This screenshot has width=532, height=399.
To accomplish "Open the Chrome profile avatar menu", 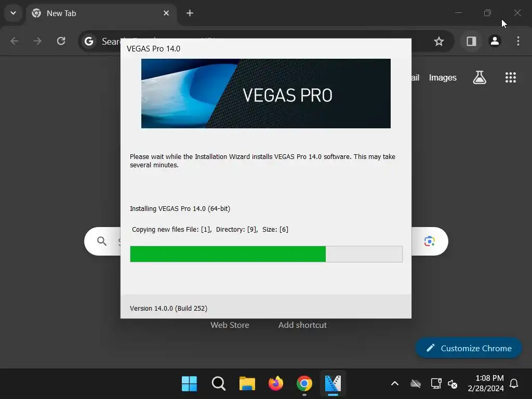I will tap(495, 41).
